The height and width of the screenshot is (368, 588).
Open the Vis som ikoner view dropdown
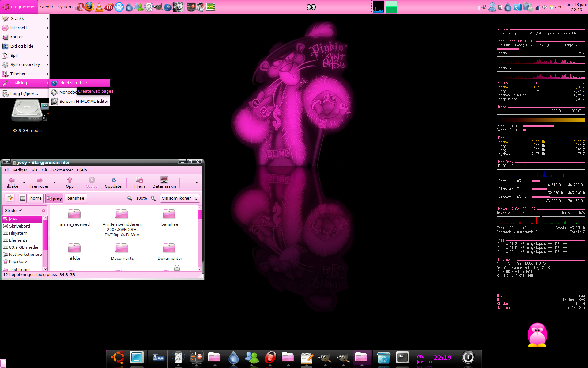[x=180, y=198]
